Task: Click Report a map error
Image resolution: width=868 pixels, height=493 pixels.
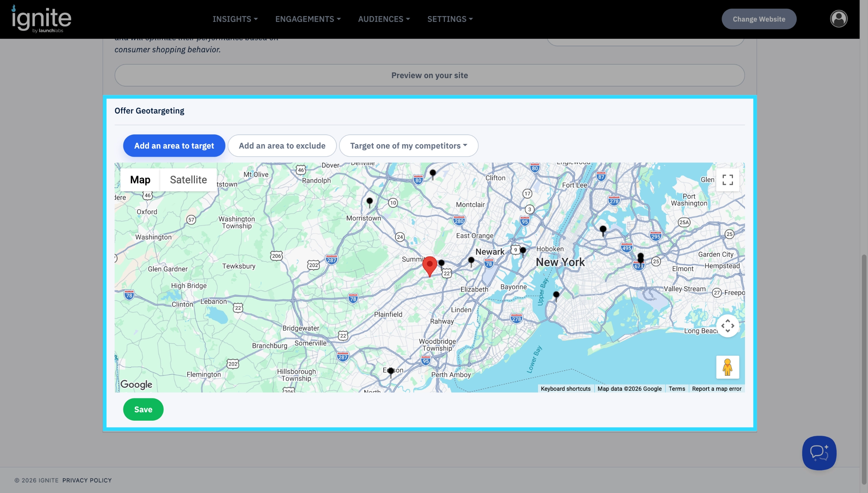Action: 717,389
